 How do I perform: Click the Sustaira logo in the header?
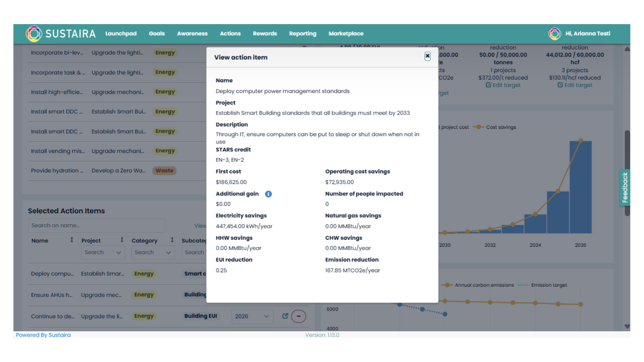[x=60, y=34]
